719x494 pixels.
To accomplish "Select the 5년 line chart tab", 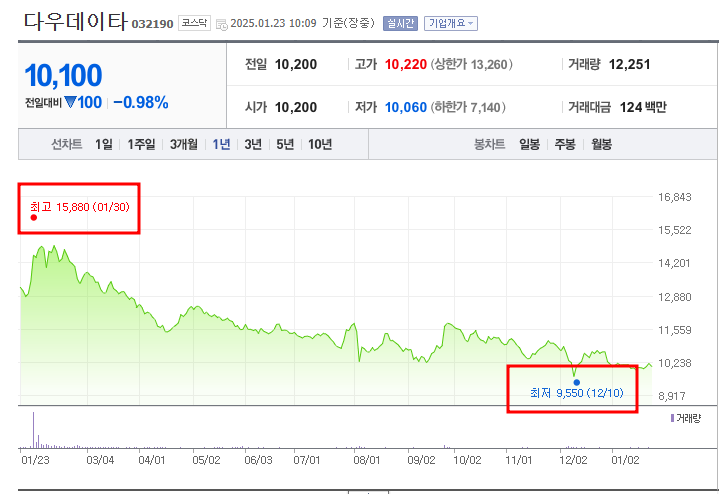I will click(285, 144).
